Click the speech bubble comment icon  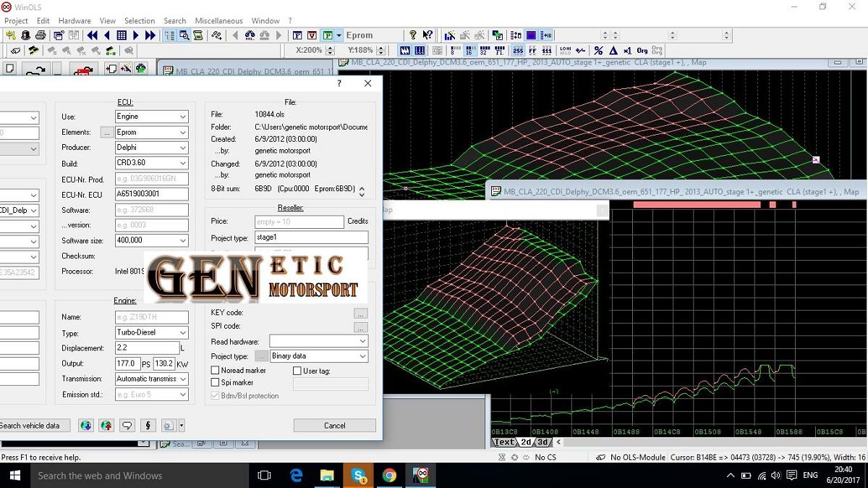point(127,426)
